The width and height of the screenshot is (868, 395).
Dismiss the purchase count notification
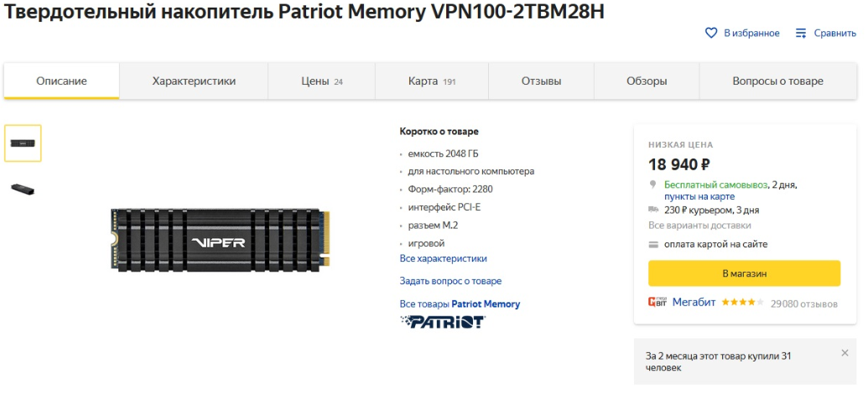coord(845,353)
